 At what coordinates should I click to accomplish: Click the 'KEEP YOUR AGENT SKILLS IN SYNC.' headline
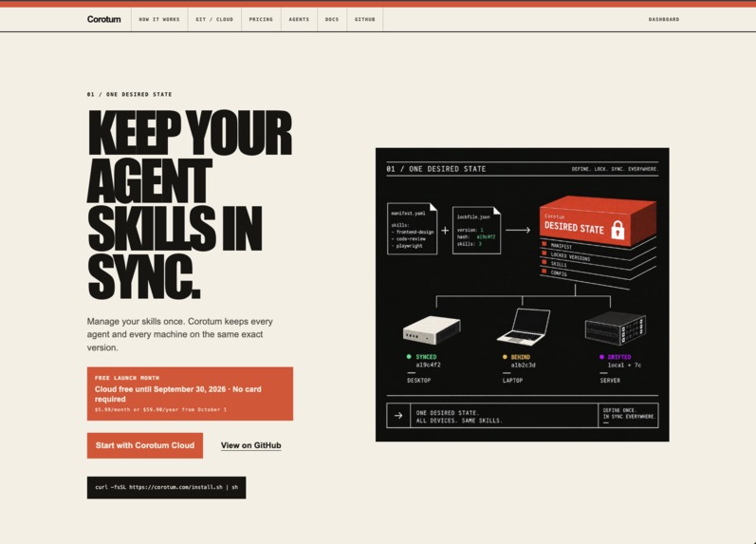pos(189,203)
